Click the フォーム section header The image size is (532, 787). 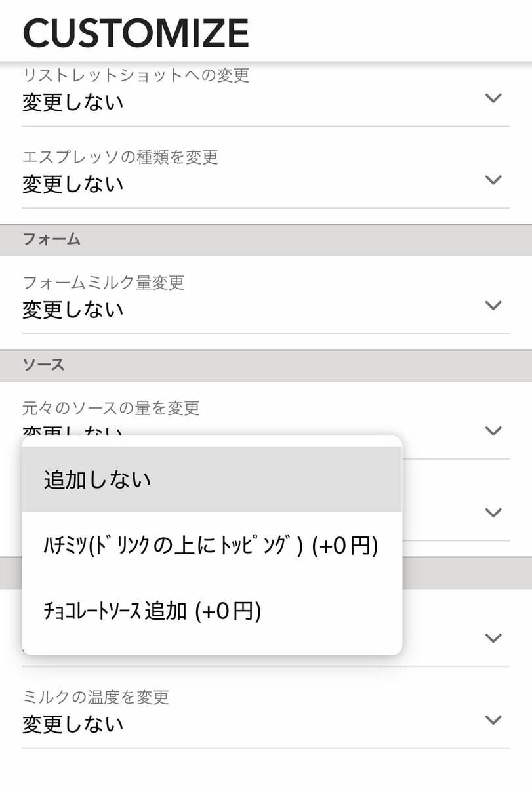pyautogui.click(x=52, y=239)
